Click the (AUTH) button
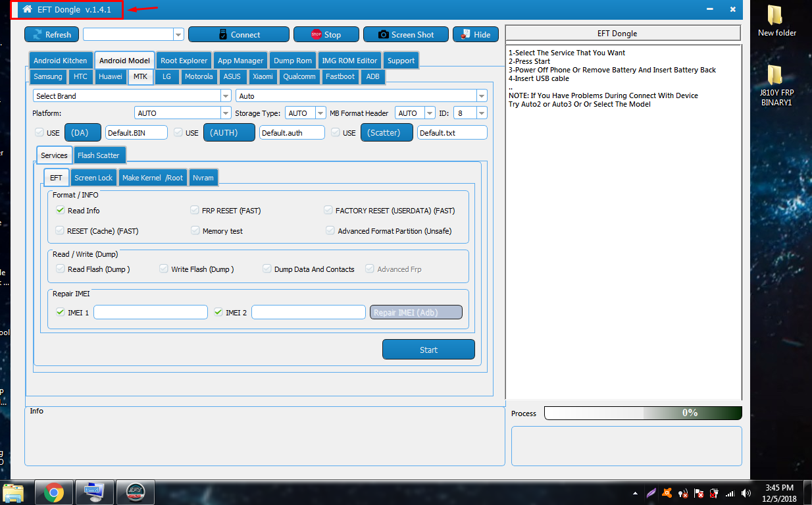Image resolution: width=812 pixels, height=505 pixels. click(229, 132)
